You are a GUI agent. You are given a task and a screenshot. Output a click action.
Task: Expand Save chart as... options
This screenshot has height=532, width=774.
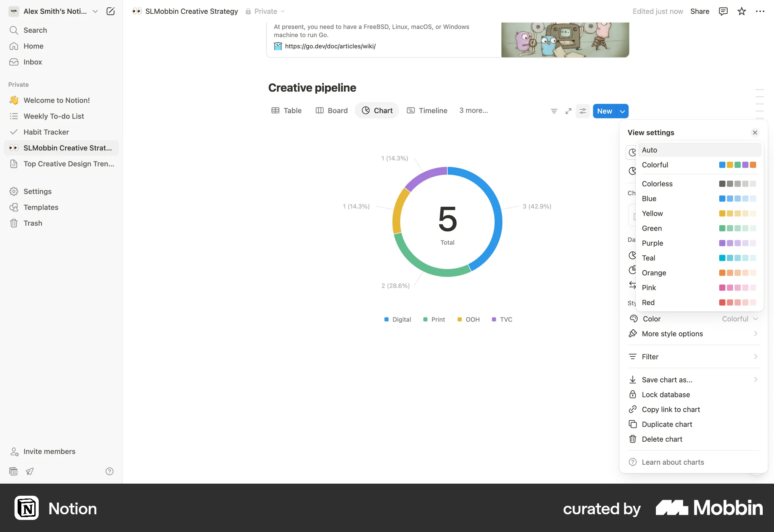[x=666, y=379]
